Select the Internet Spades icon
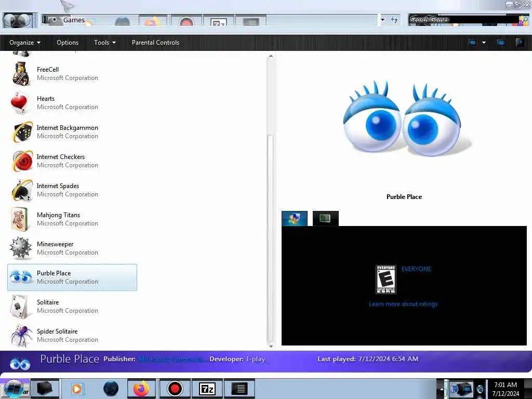 pyautogui.click(x=22, y=190)
